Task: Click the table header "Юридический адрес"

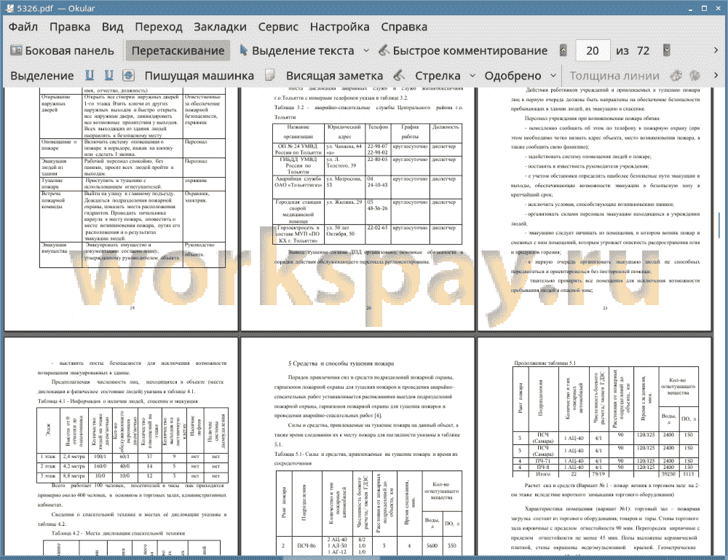Action: coord(344,132)
